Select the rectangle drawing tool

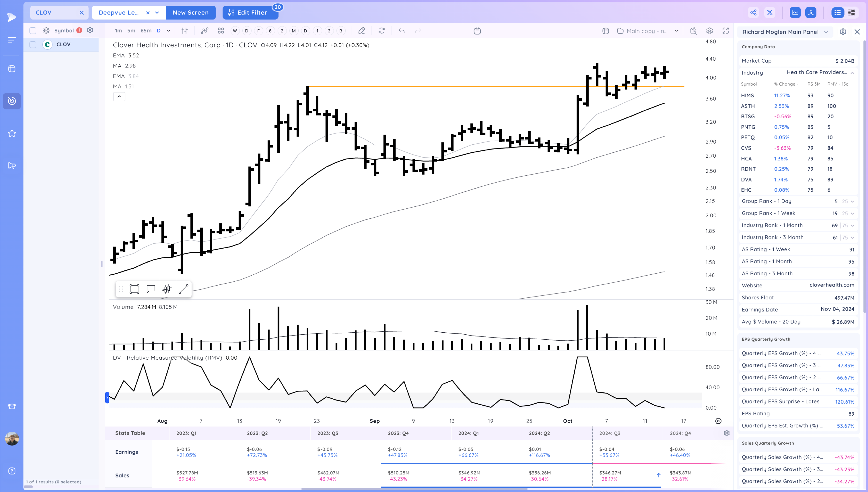134,289
